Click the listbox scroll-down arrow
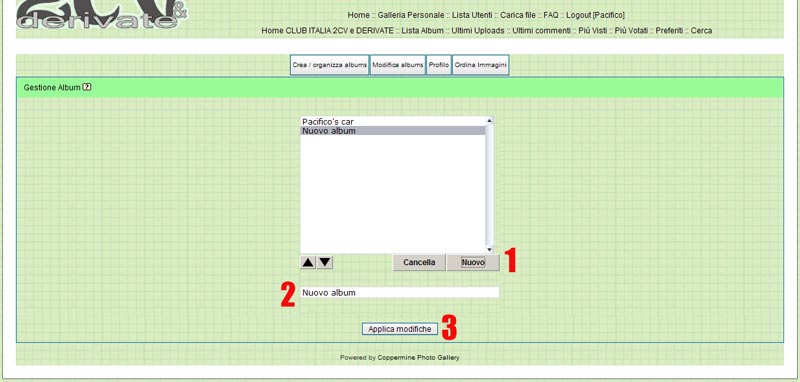 pos(489,249)
